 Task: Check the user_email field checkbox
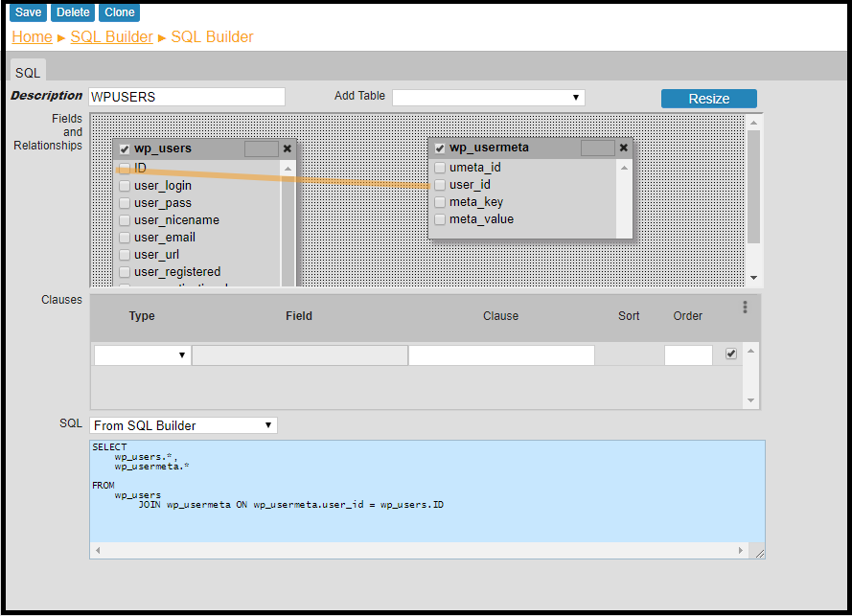pyautogui.click(x=125, y=238)
